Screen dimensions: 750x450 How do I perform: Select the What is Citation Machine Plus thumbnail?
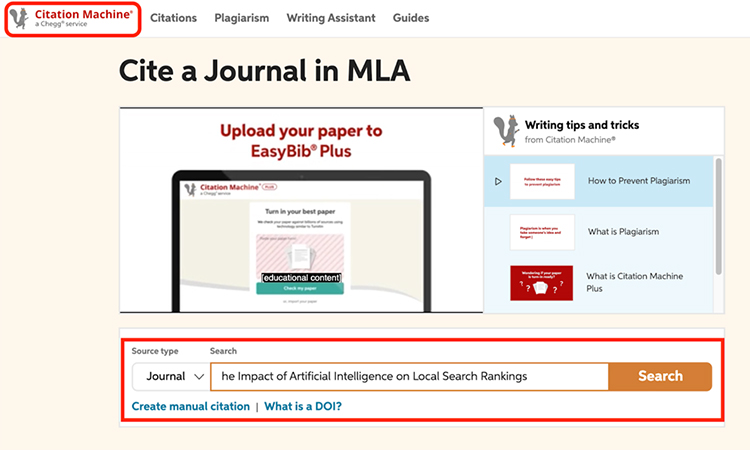click(541, 283)
